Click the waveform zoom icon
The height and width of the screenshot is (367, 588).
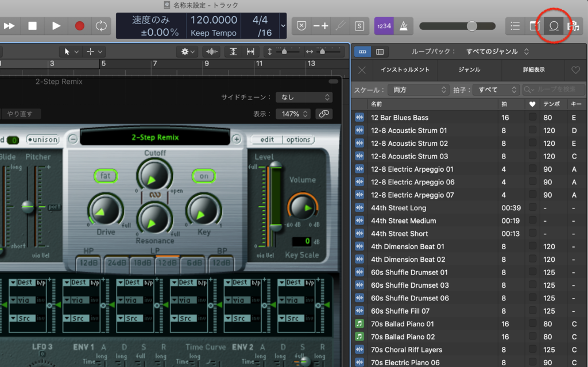click(212, 52)
